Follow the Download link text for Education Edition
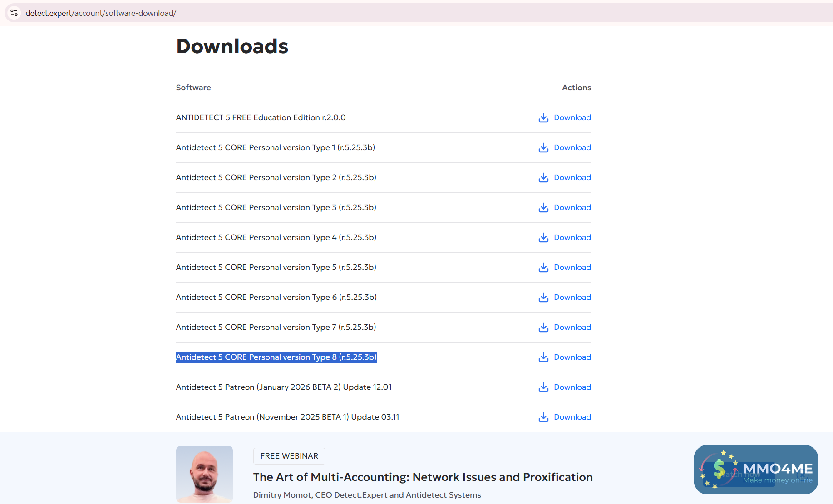 [572, 117]
